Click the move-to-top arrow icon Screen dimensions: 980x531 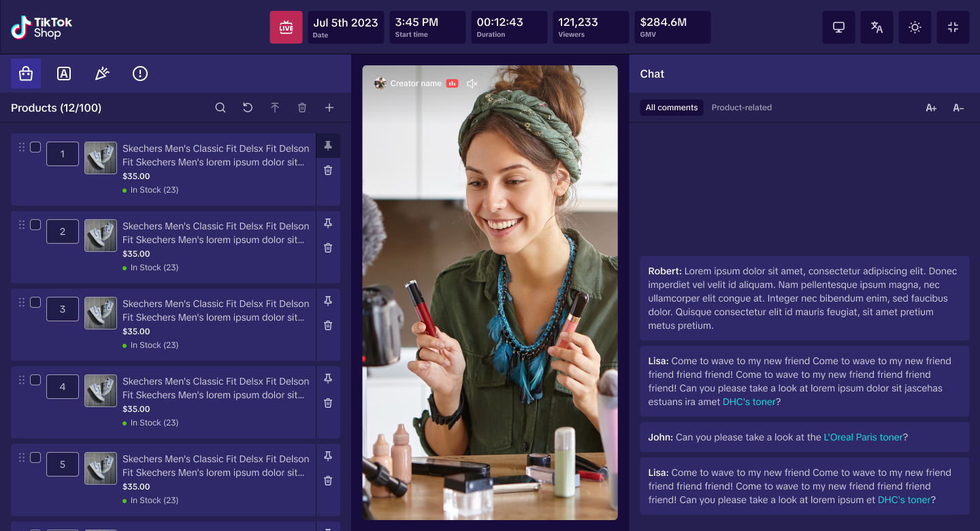point(275,108)
